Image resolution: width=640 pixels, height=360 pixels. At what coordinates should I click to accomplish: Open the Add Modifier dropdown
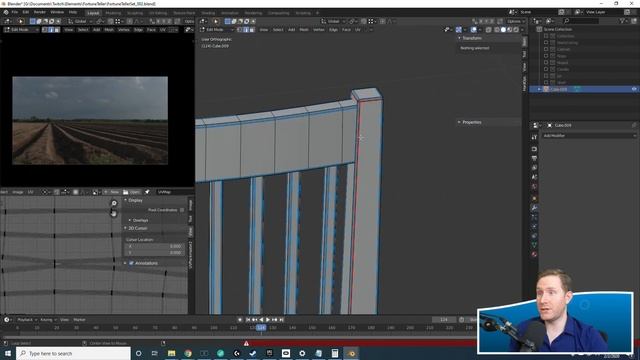click(589, 136)
